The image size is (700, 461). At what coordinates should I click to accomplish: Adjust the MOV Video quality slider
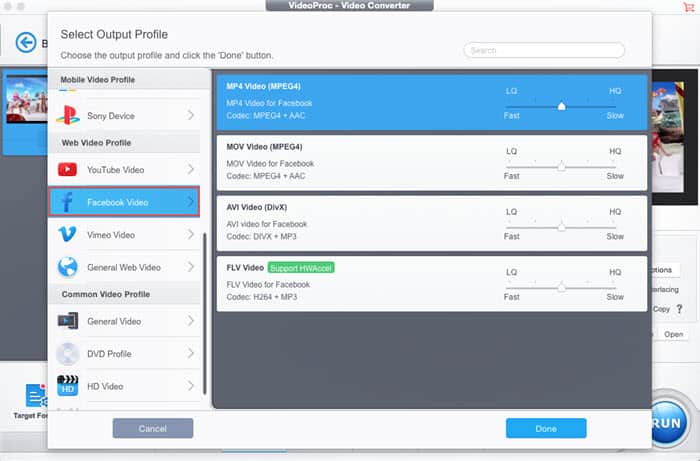tap(561, 166)
